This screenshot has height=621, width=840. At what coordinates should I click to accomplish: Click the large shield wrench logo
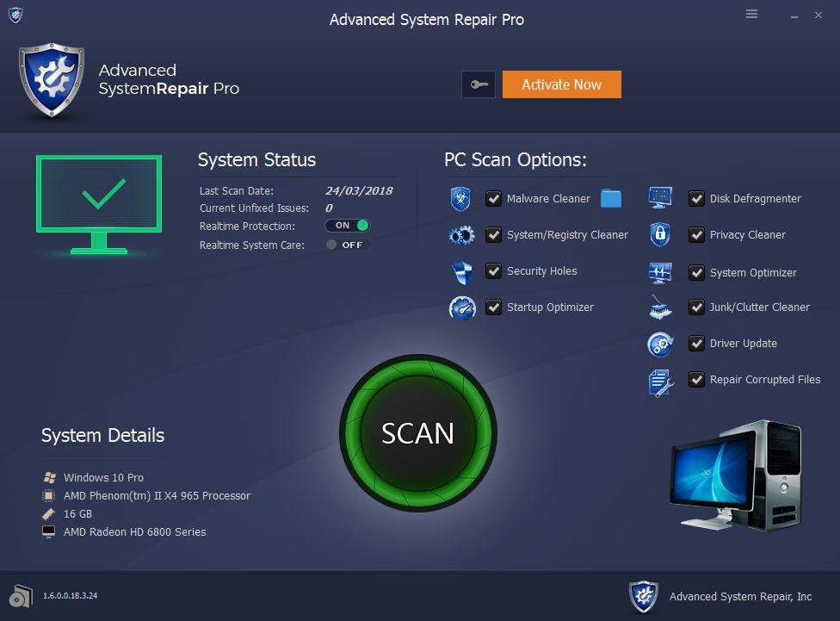pos(52,80)
